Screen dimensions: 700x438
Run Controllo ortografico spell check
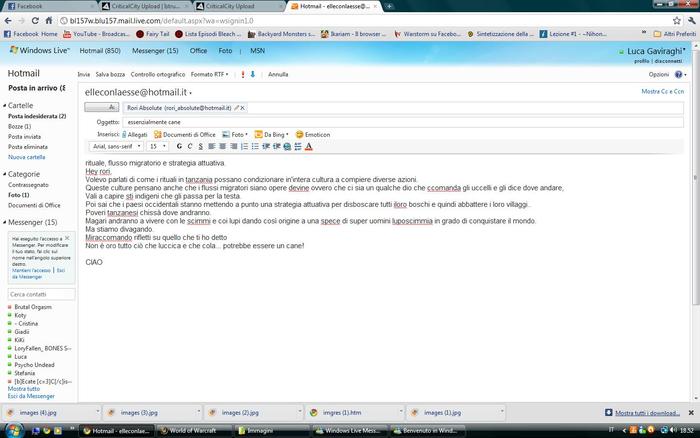coord(158,75)
